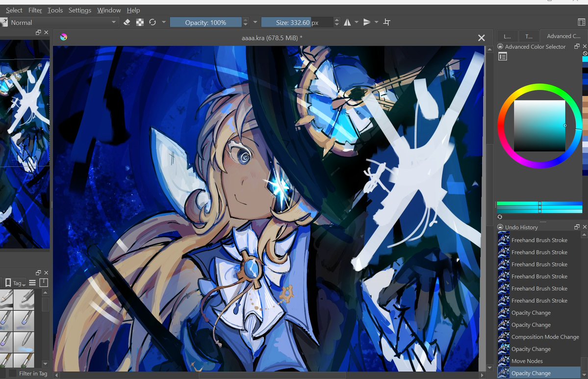588x379 pixels.
Task: Select the Composition Mode Change history entry
Action: (539, 337)
